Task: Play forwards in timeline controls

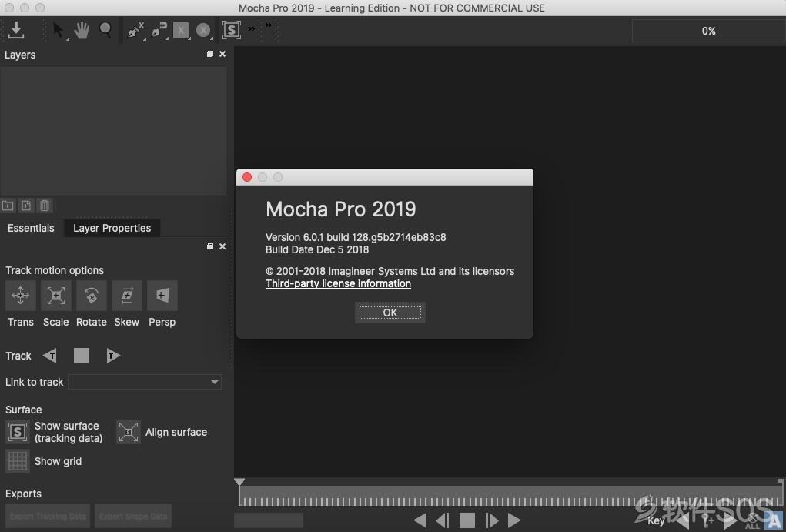Action: coord(514,520)
